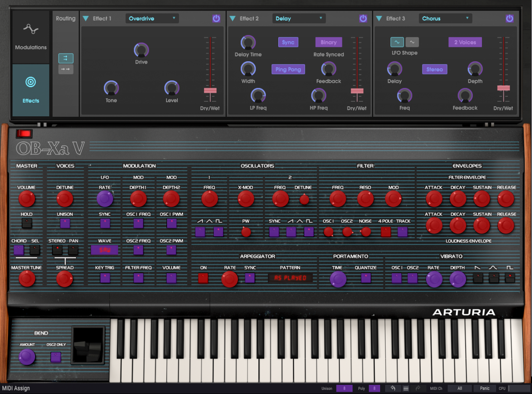Toggle the filter 4 POLE button
Screen dimensions: 532x394
[386, 232]
